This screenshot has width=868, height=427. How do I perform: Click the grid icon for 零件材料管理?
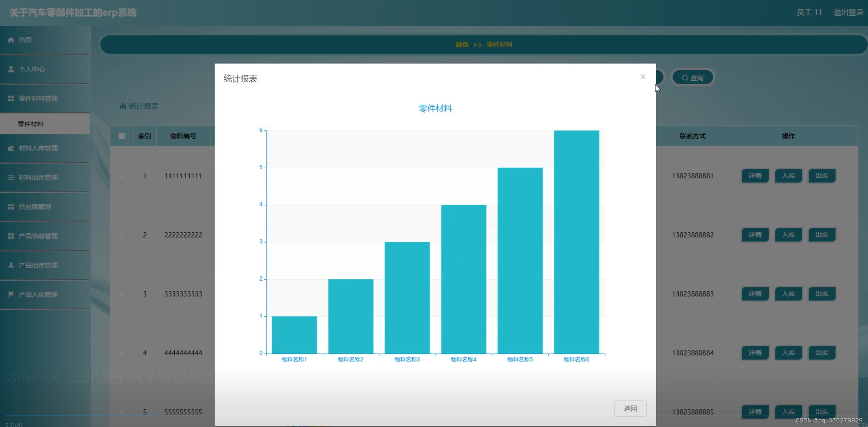(x=11, y=98)
